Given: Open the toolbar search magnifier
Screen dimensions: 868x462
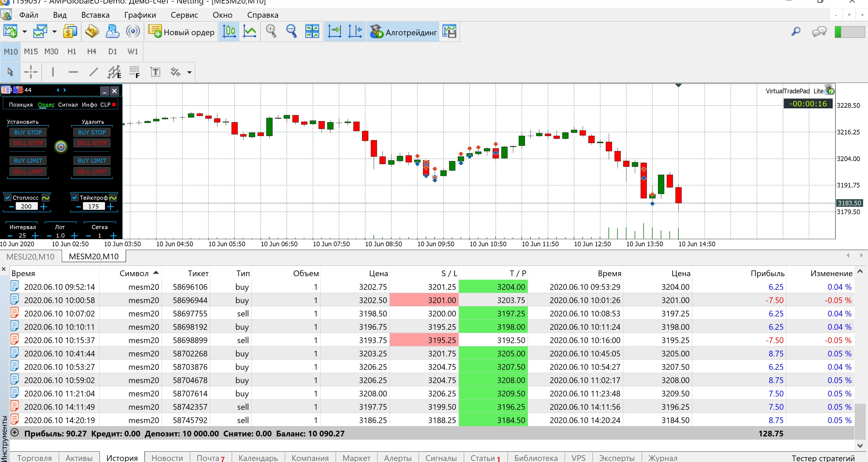Looking at the screenshot, I should coord(796,32).
